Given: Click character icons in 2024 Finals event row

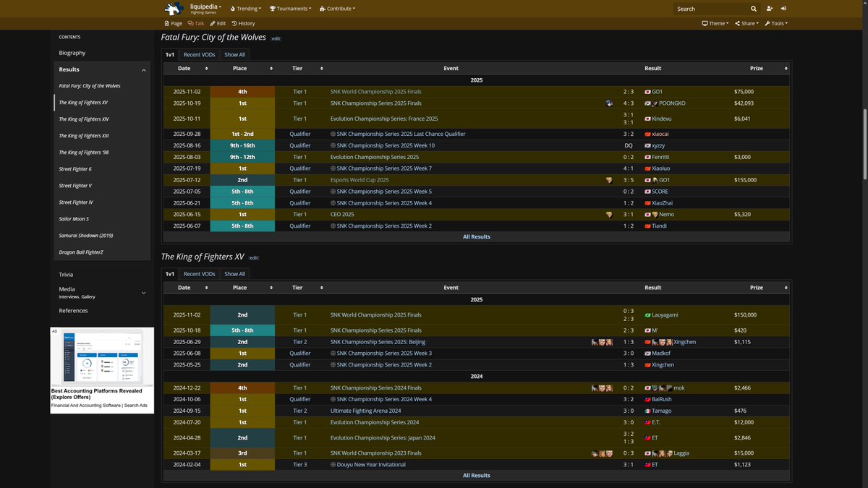Looking at the screenshot, I should click(602, 388).
